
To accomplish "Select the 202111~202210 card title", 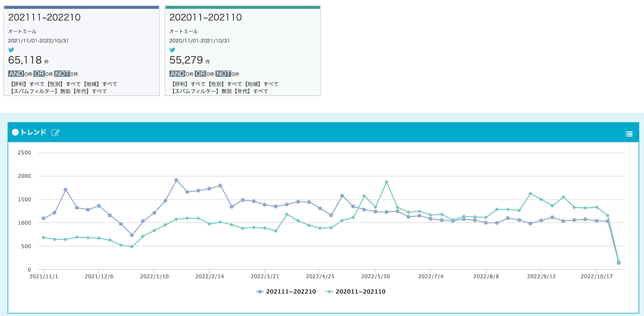I will 44,17.
